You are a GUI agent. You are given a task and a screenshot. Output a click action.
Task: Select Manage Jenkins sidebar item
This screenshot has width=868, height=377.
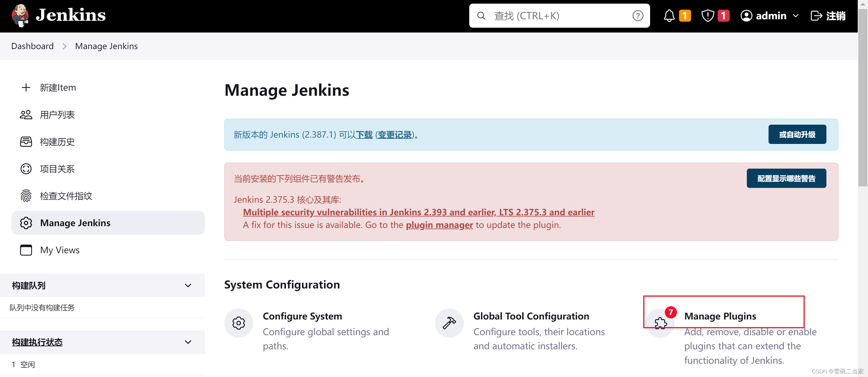pos(108,223)
